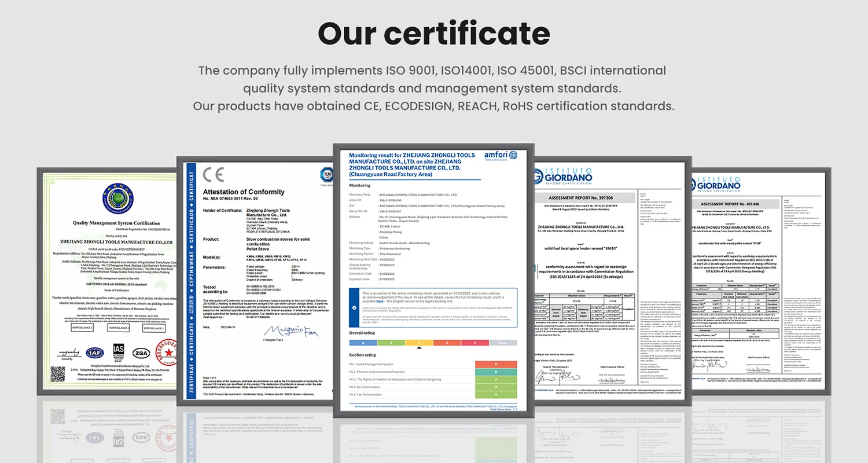Open Assessment Report No. 401448 image
The height and width of the screenshot is (463, 868).
[x=758, y=278]
